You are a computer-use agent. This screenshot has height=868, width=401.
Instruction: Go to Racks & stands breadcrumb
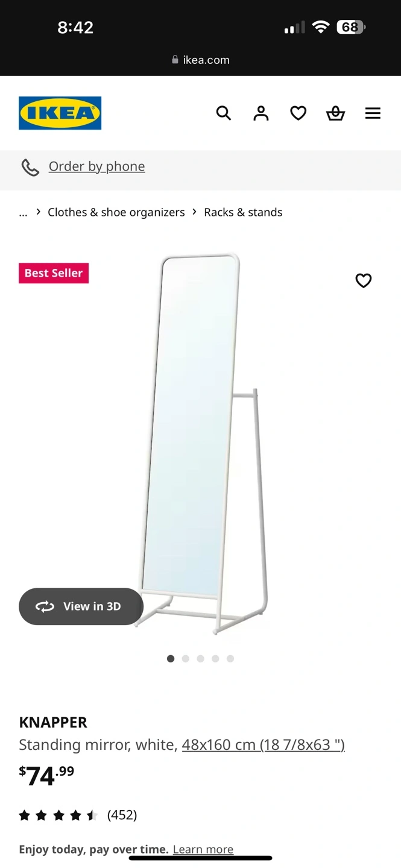click(x=243, y=212)
